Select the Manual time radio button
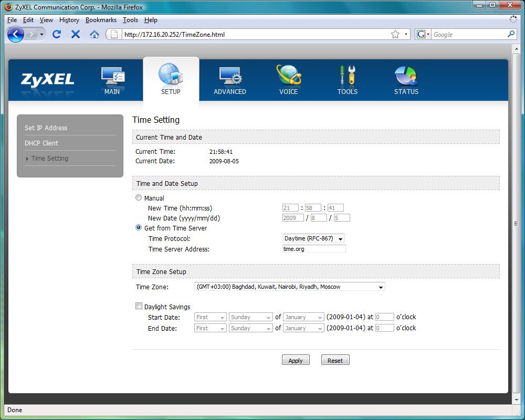The width and height of the screenshot is (525, 420). tap(139, 197)
